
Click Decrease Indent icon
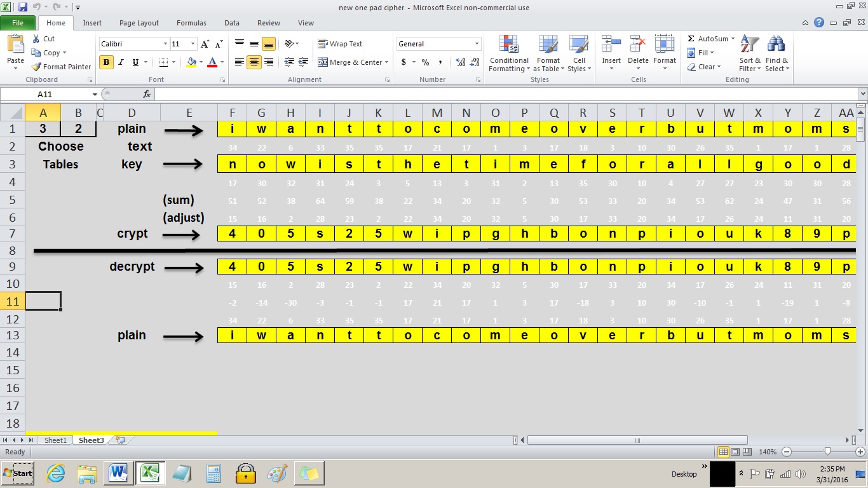(x=289, y=62)
